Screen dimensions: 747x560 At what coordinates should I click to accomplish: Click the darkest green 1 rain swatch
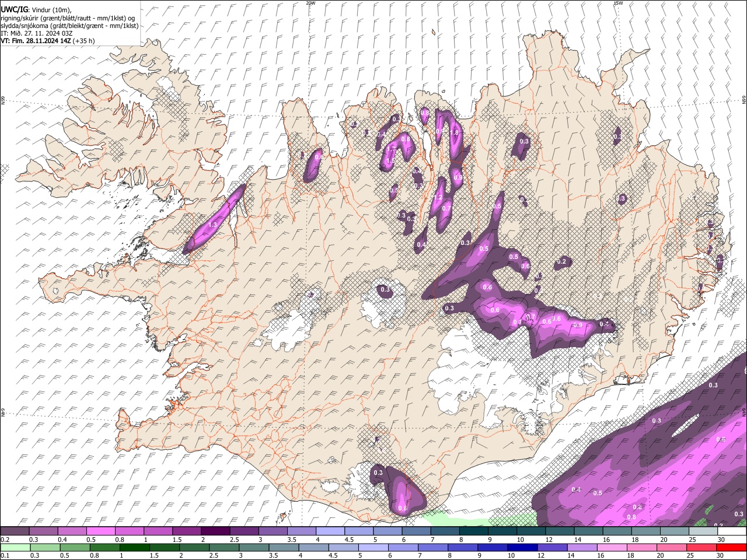(135, 548)
